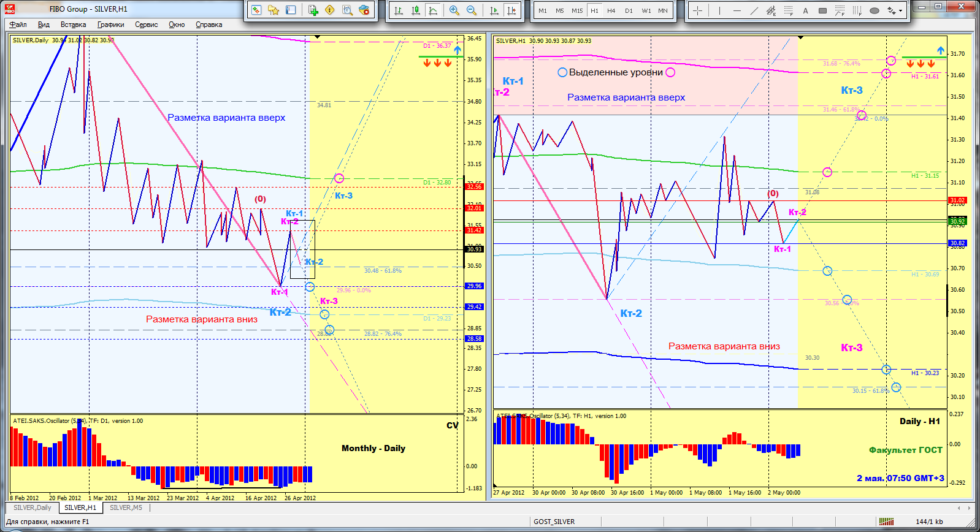Click the Daily chart shift triangle marker
The height and width of the screenshot is (532, 980).
(x=317, y=37)
